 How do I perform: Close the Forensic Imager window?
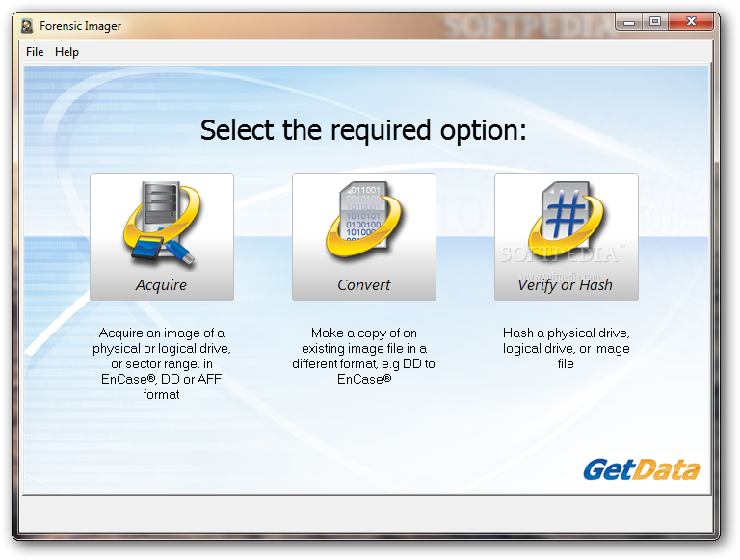(691, 22)
